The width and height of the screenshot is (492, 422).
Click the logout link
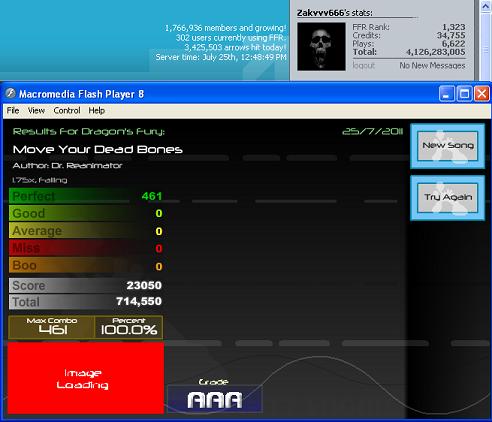pos(363,65)
